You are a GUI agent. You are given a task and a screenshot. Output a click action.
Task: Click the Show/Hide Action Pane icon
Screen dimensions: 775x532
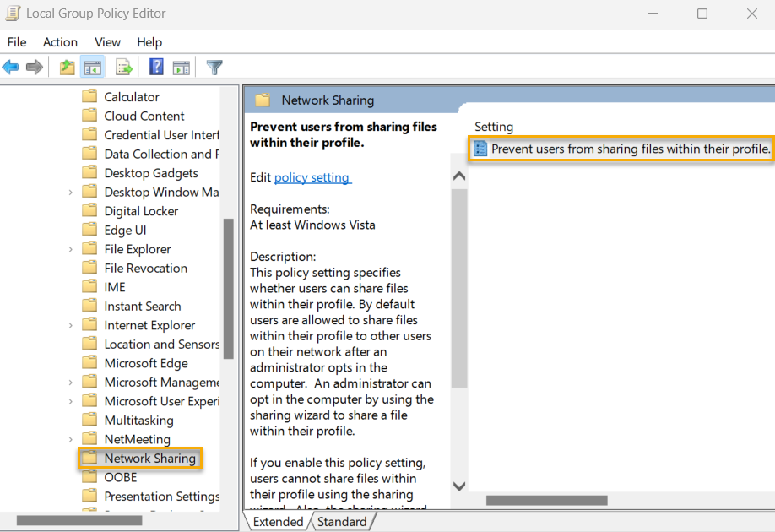coord(181,67)
